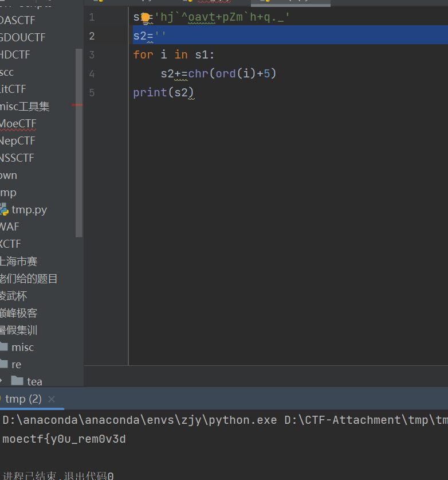
Task: Place cursor on the print(s2) line
Action: point(163,92)
